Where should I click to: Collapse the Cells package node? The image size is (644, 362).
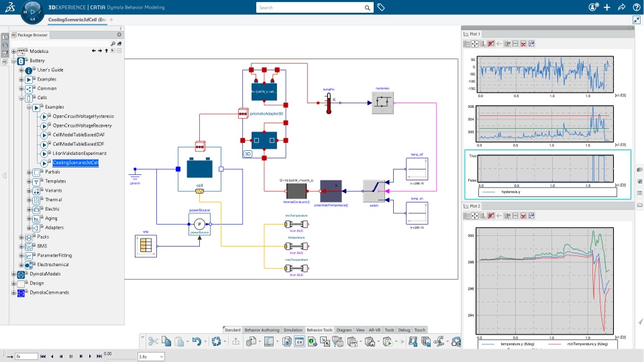coord(21,98)
